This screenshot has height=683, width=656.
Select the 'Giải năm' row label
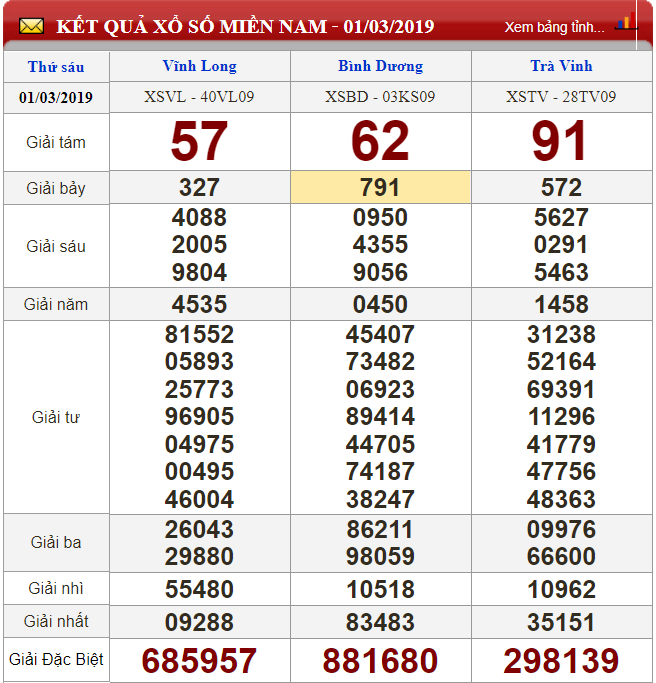[56, 304]
